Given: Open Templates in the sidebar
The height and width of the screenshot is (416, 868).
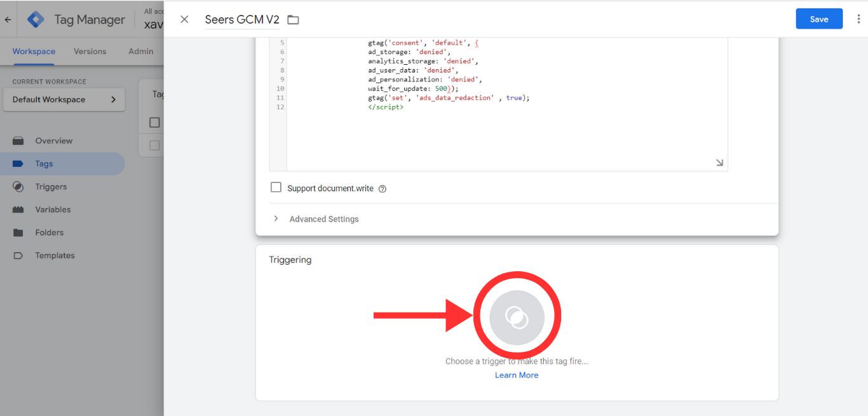Looking at the screenshot, I should (55, 255).
